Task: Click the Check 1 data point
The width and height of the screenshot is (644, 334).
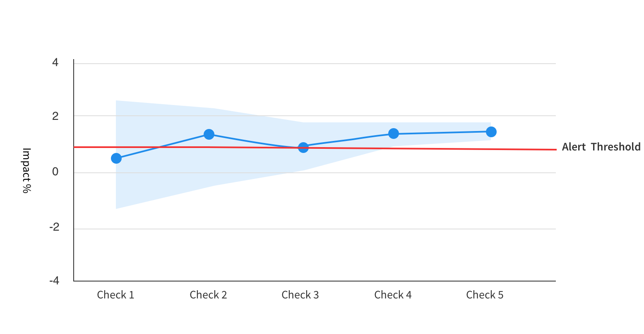Action: pyautogui.click(x=116, y=158)
